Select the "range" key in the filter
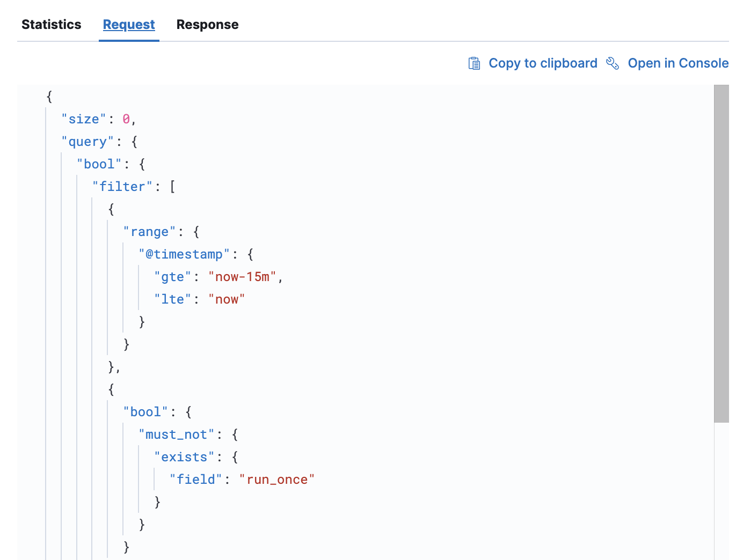 (150, 231)
